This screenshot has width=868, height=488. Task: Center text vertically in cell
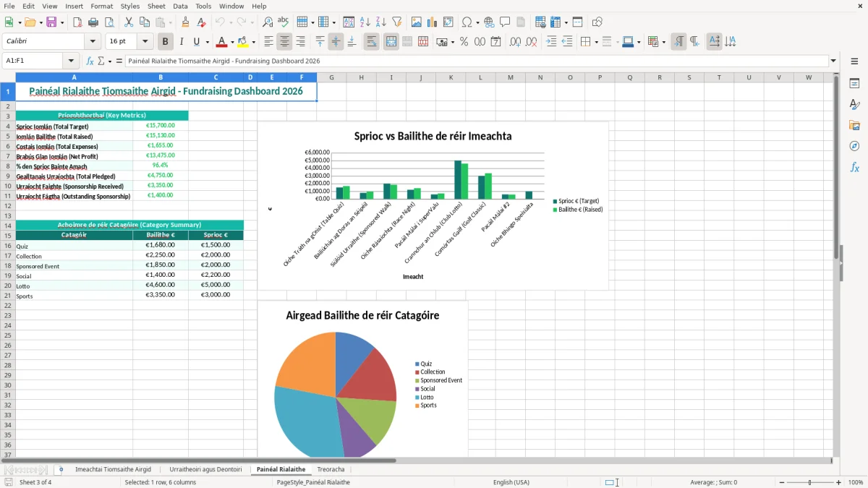[x=336, y=42]
